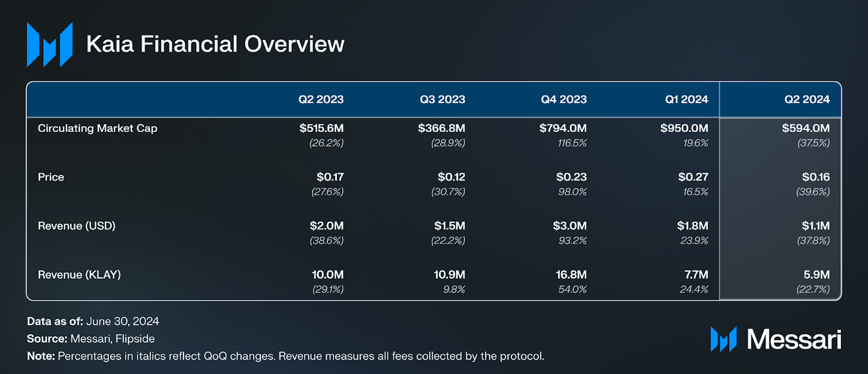Click the "$950.0M" market cap value

click(x=684, y=128)
